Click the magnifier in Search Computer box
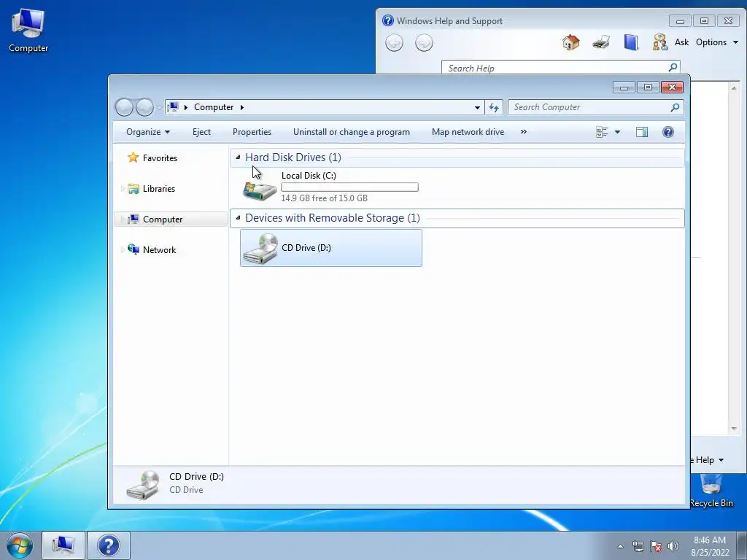747x560 pixels. pyautogui.click(x=675, y=107)
